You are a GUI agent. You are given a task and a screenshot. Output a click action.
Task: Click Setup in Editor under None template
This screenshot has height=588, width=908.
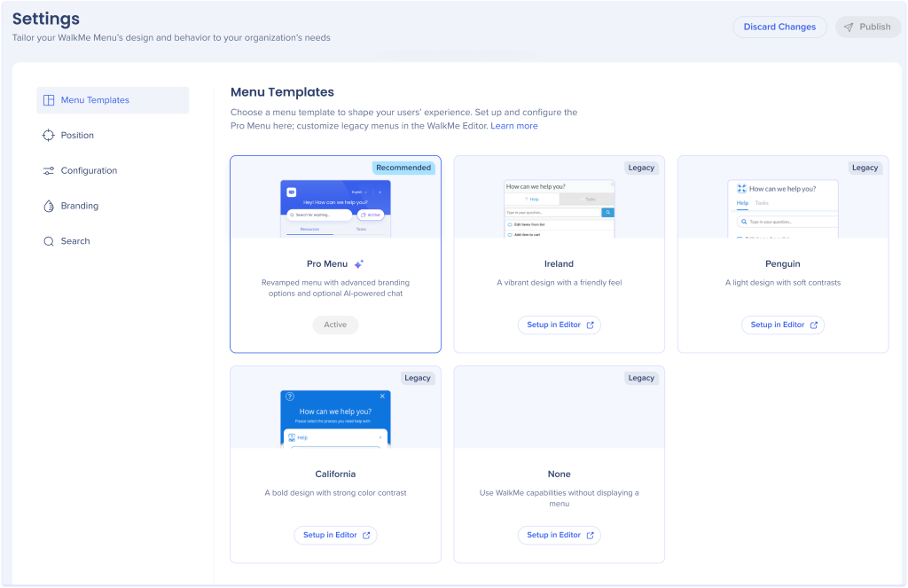click(x=559, y=535)
